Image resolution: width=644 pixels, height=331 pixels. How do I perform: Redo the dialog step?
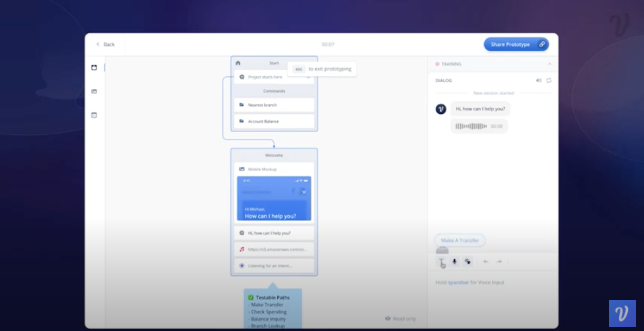click(x=499, y=262)
